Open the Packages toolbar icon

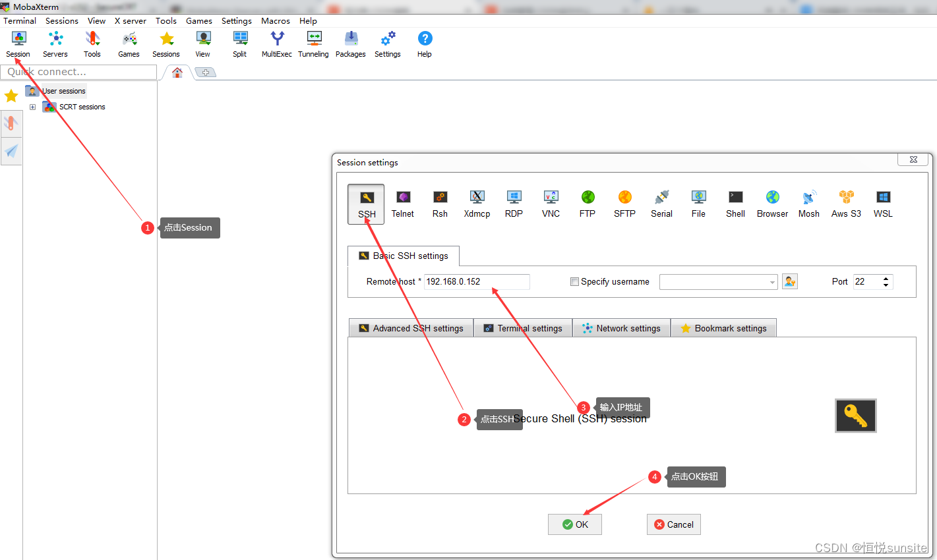pyautogui.click(x=350, y=44)
